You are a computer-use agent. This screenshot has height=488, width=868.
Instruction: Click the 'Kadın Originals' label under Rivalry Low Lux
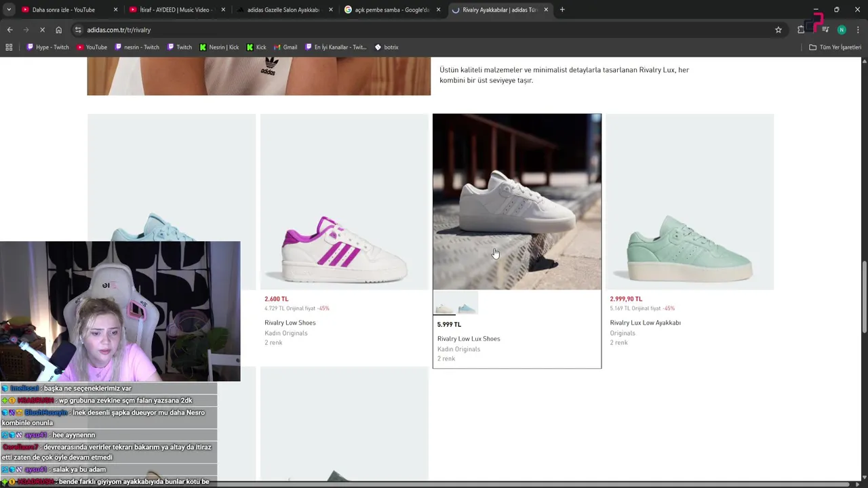click(x=458, y=349)
